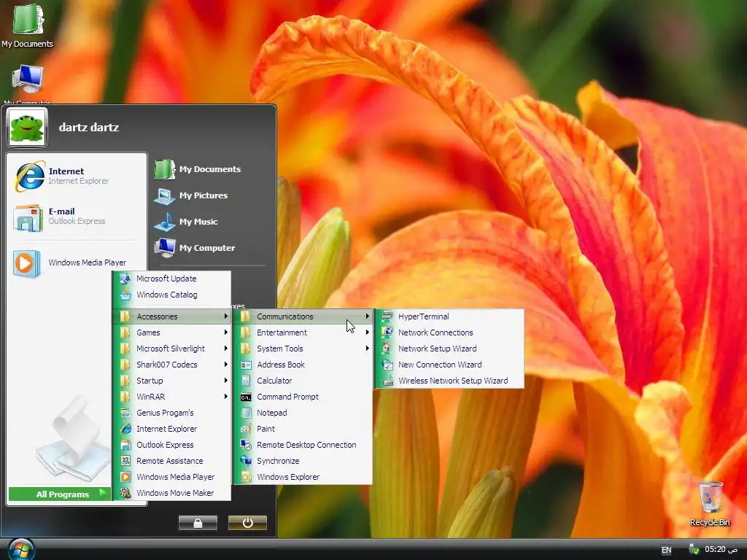The width and height of the screenshot is (747, 560).
Task: Click the Windows Movie Maker icon
Action: [125, 493]
